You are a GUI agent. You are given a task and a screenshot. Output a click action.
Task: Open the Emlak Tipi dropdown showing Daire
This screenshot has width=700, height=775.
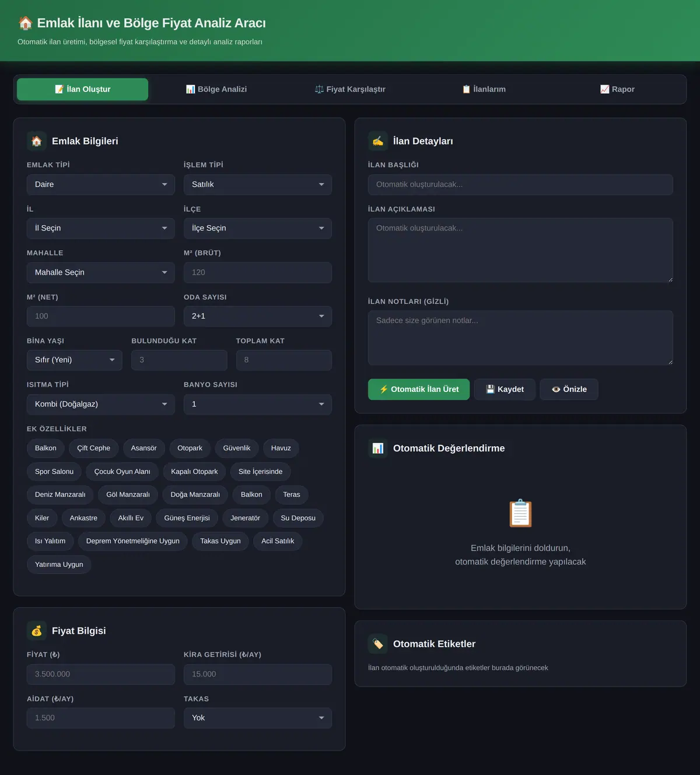(x=101, y=184)
